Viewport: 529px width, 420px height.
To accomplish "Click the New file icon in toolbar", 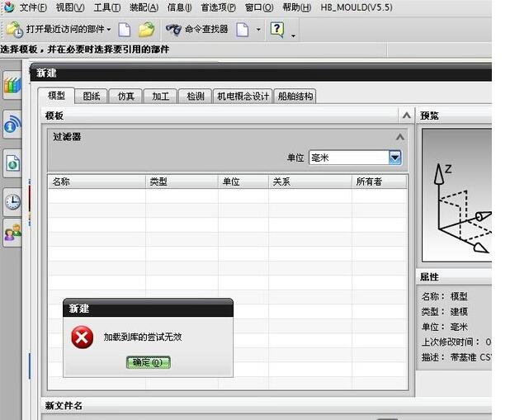I will [124, 30].
